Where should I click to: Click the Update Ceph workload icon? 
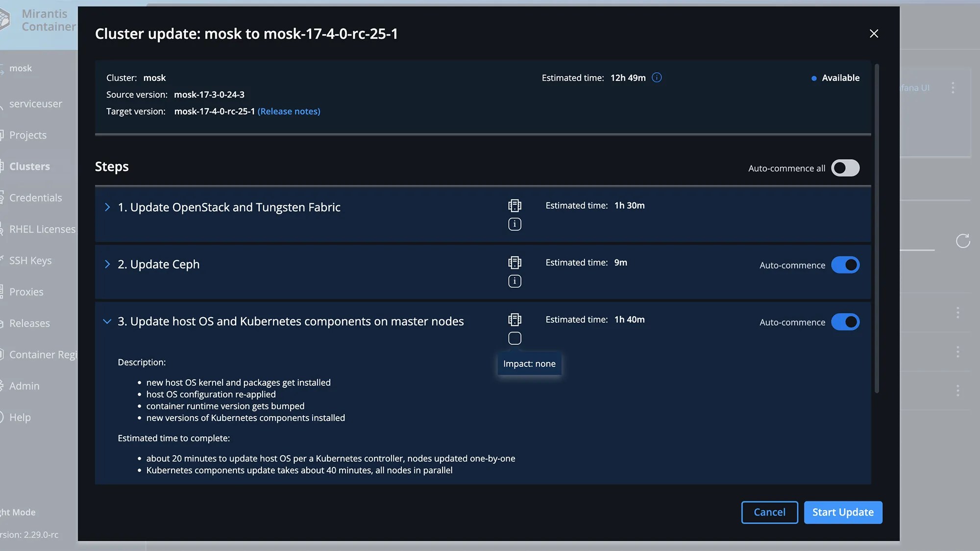click(514, 263)
